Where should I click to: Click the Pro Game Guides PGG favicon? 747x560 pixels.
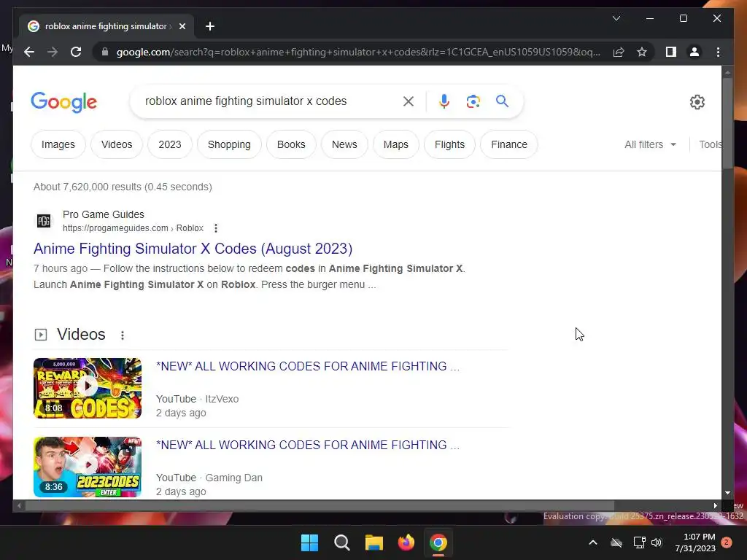(x=44, y=221)
